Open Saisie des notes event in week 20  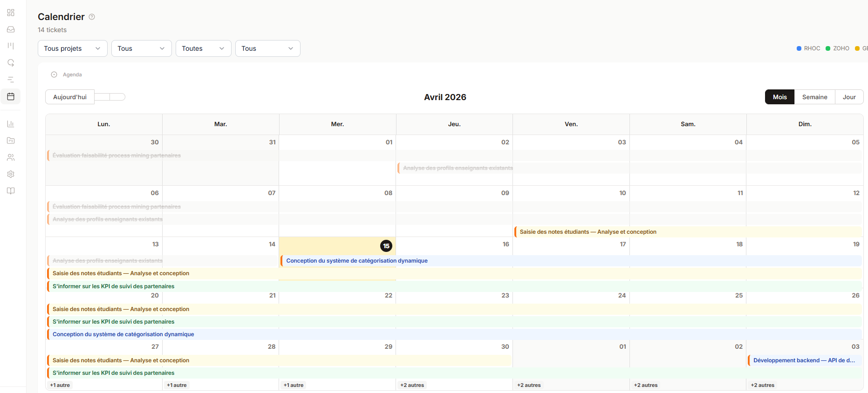pyautogui.click(x=454, y=309)
